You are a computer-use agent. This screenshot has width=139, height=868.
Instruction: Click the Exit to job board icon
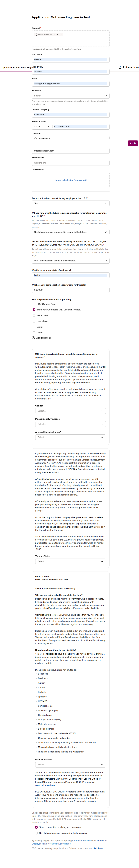(120, 67)
